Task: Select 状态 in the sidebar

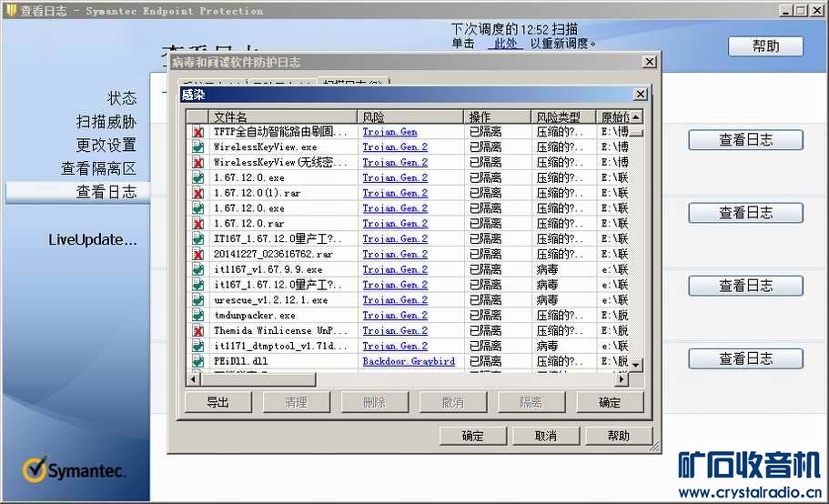Action: (x=122, y=98)
